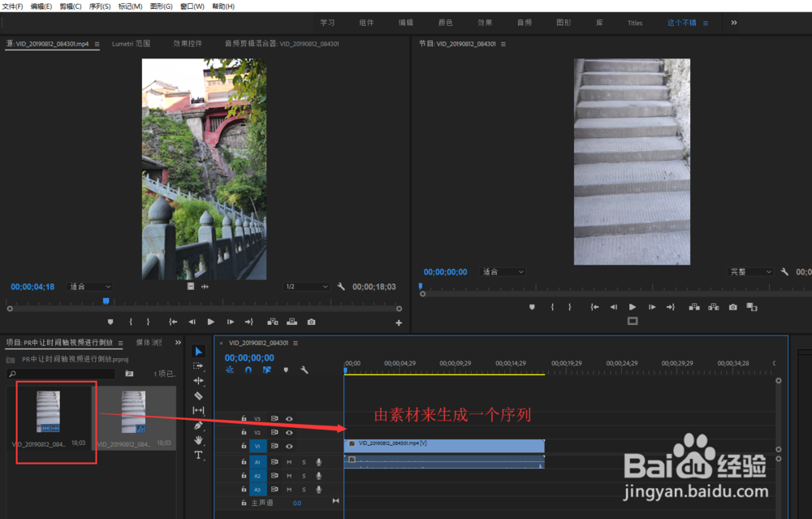Play the program monitor sequence
This screenshot has height=519, width=812.
[633, 307]
